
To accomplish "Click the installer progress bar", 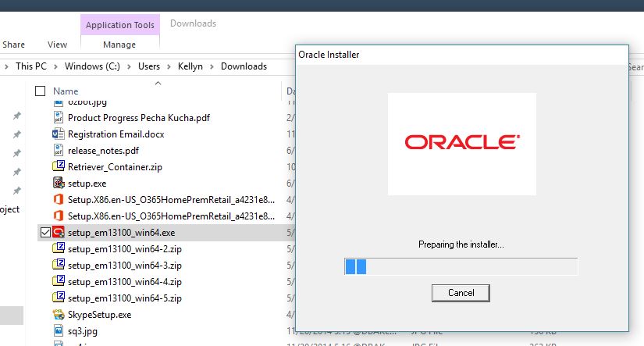I will pyautogui.click(x=461, y=267).
